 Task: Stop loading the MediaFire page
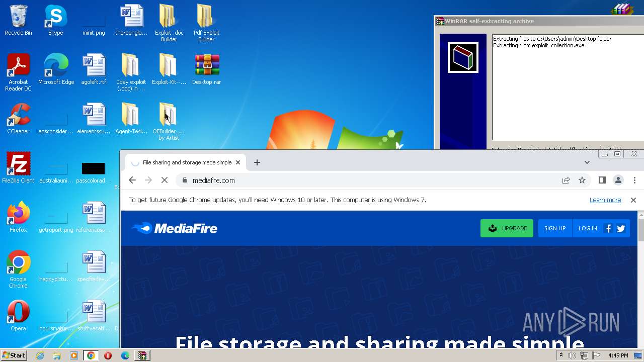click(x=165, y=180)
